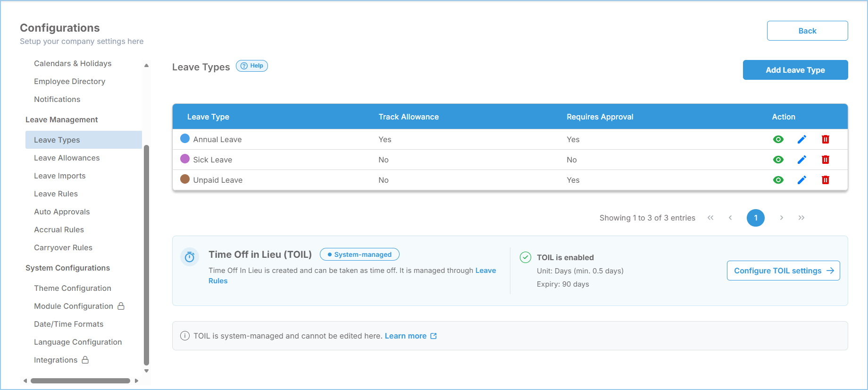
Task: Open Auto Approvals in sidebar
Action: click(62, 212)
